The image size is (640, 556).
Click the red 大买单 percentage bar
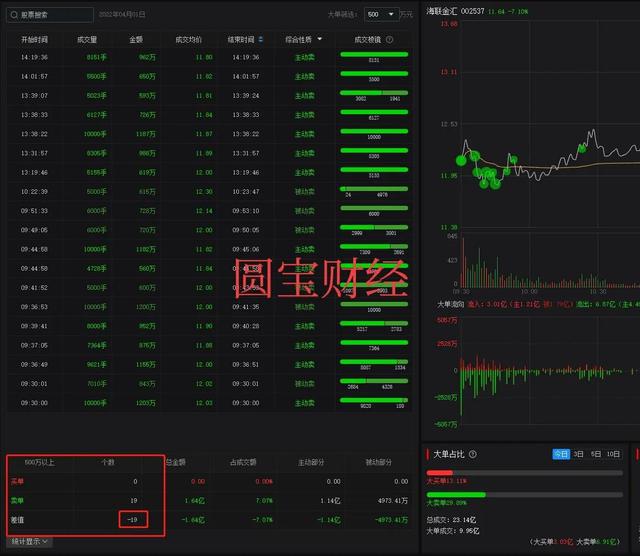coord(440,473)
